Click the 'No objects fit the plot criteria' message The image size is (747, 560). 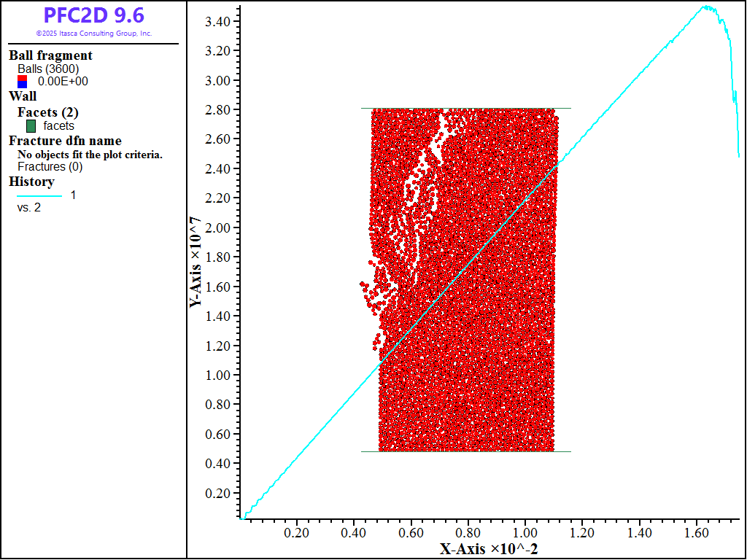tap(90, 155)
